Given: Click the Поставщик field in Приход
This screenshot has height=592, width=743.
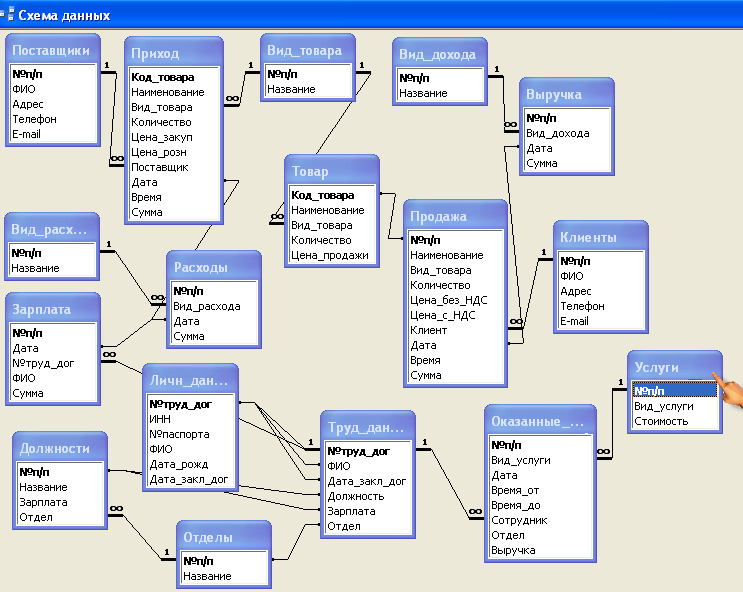Looking at the screenshot, I should 174,167.
